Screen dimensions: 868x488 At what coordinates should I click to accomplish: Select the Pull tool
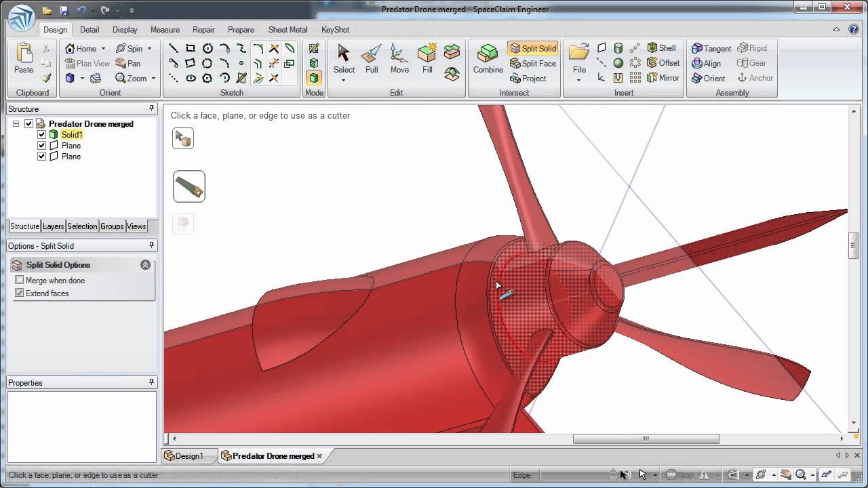(372, 59)
